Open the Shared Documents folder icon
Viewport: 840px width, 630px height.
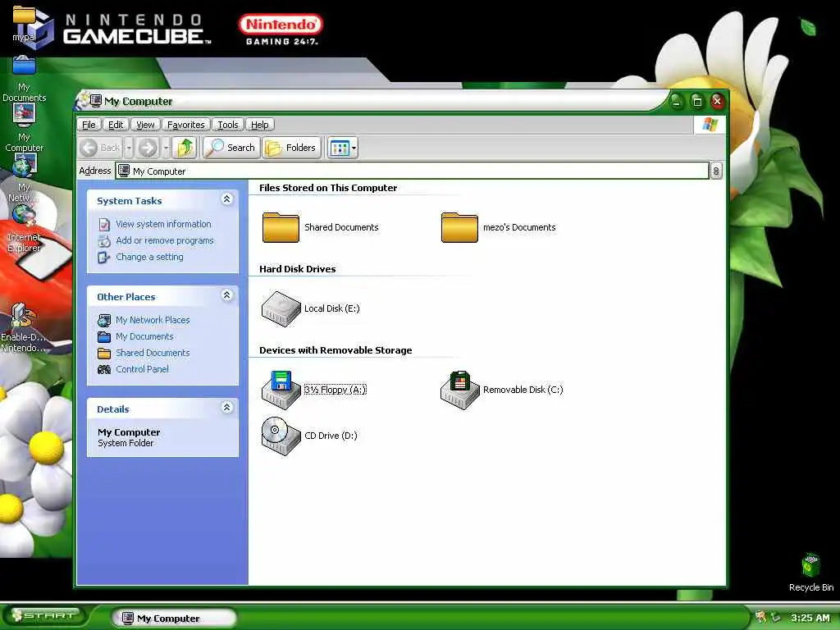(281, 227)
